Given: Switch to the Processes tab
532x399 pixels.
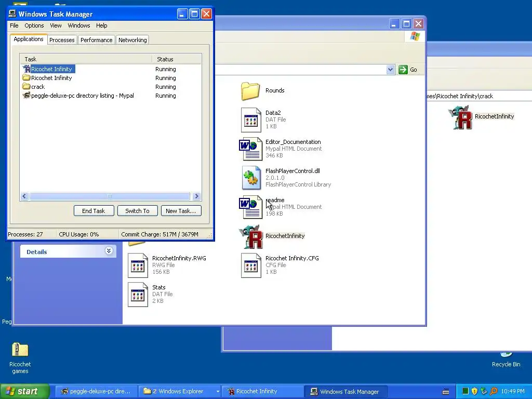Looking at the screenshot, I should [x=62, y=40].
